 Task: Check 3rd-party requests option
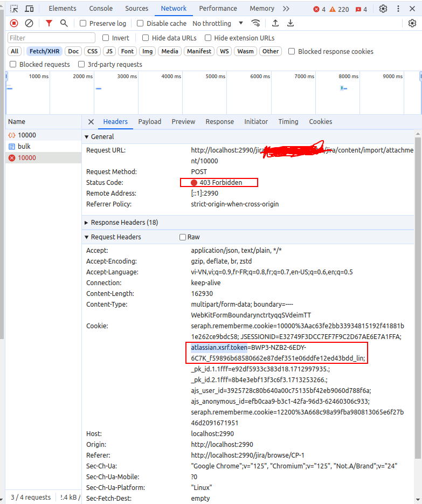pyautogui.click(x=81, y=64)
